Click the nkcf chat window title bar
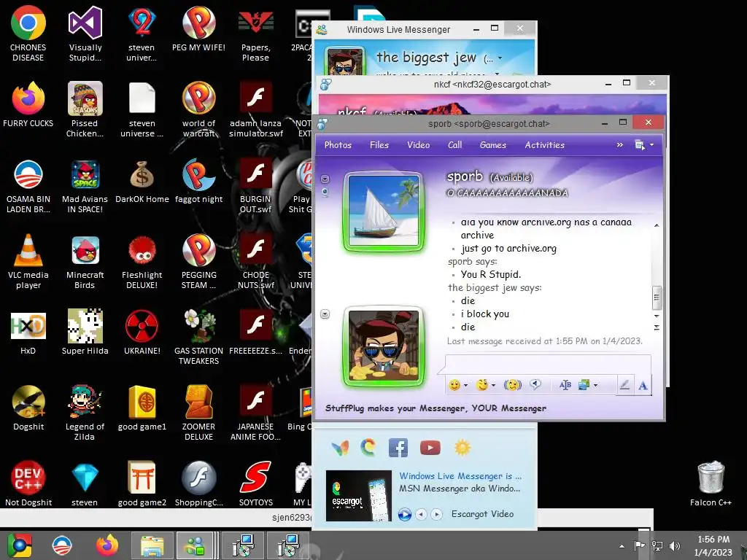The width and height of the screenshot is (747, 560). [492, 85]
